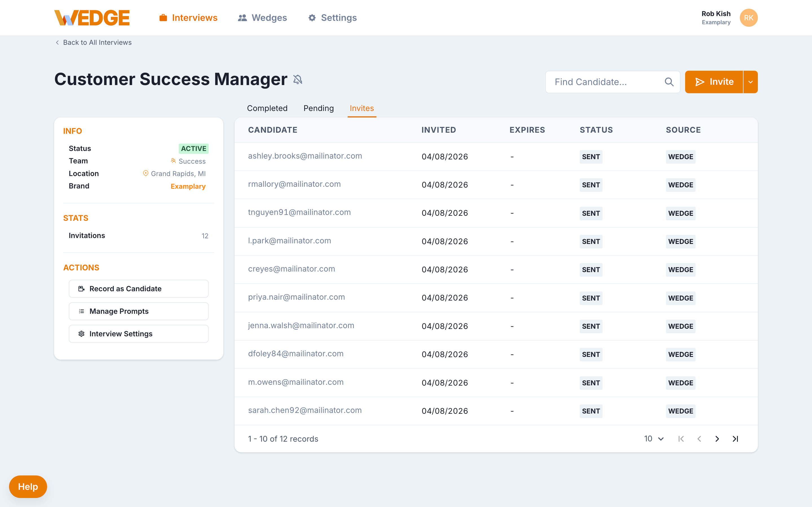This screenshot has height=507, width=812.
Task: Go to the next page of invites
Action: 717,439
